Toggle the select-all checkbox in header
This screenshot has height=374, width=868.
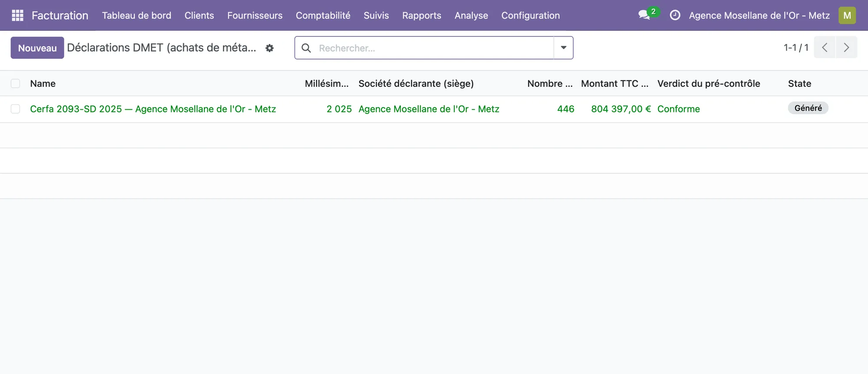(16, 83)
